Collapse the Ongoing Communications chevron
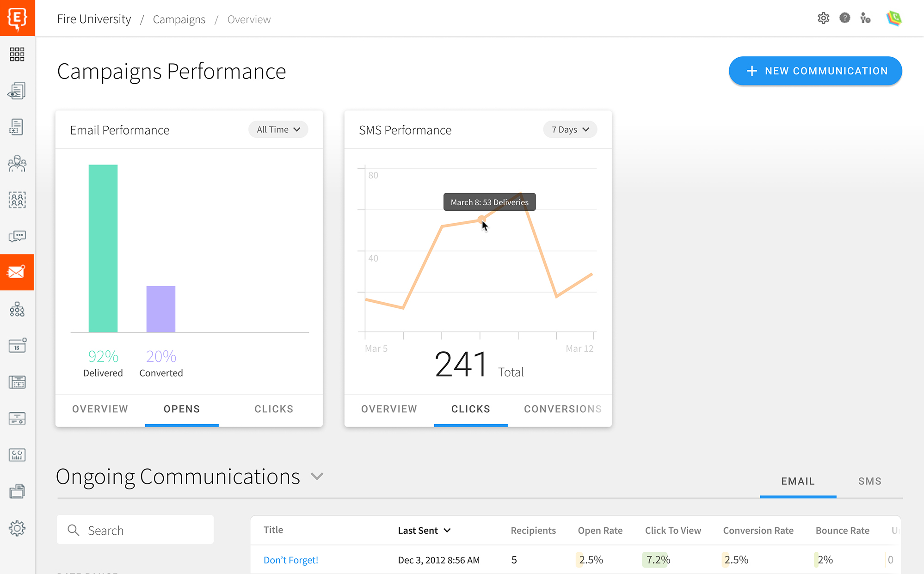Viewport: 924px width, 574px height. [x=317, y=476]
